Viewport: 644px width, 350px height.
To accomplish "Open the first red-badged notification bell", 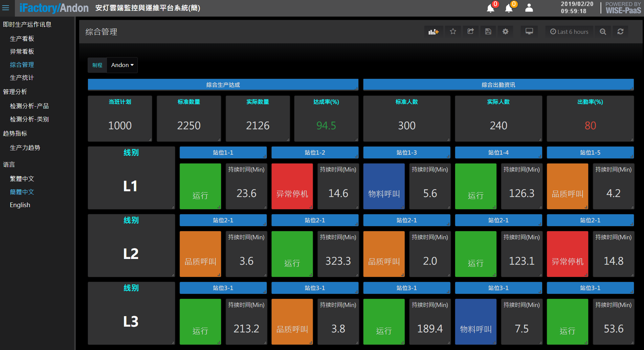I will coord(490,8).
